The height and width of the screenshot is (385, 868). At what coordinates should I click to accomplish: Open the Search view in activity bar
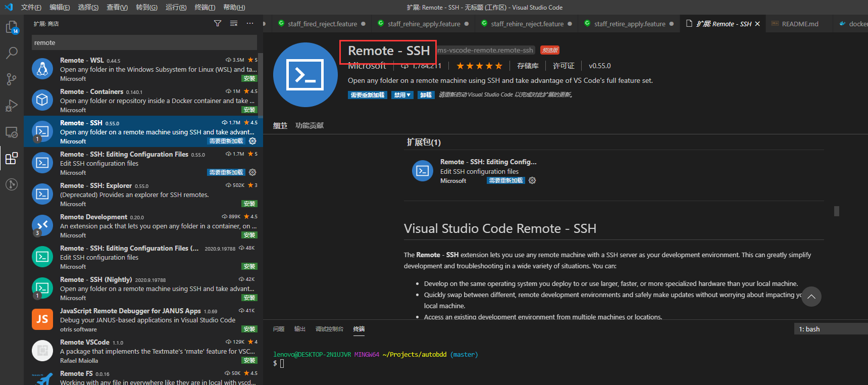coord(12,53)
